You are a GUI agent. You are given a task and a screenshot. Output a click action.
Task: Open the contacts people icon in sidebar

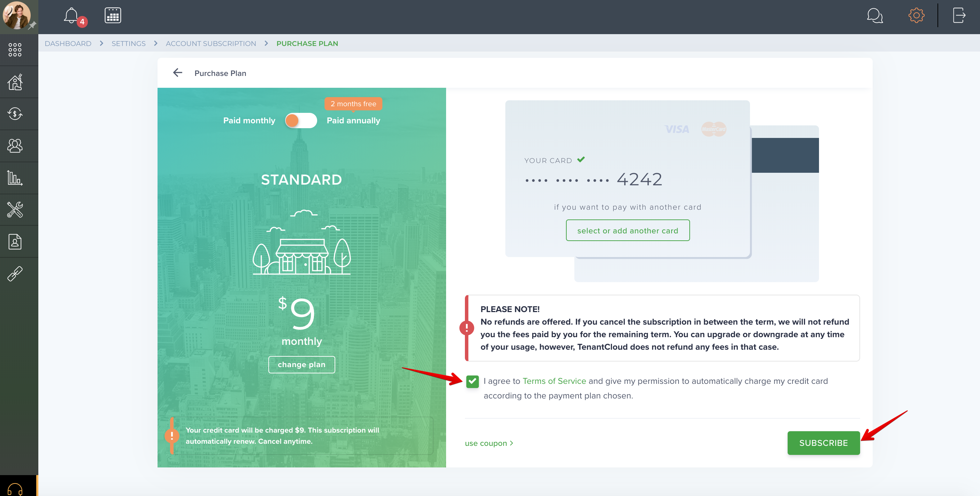point(15,146)
